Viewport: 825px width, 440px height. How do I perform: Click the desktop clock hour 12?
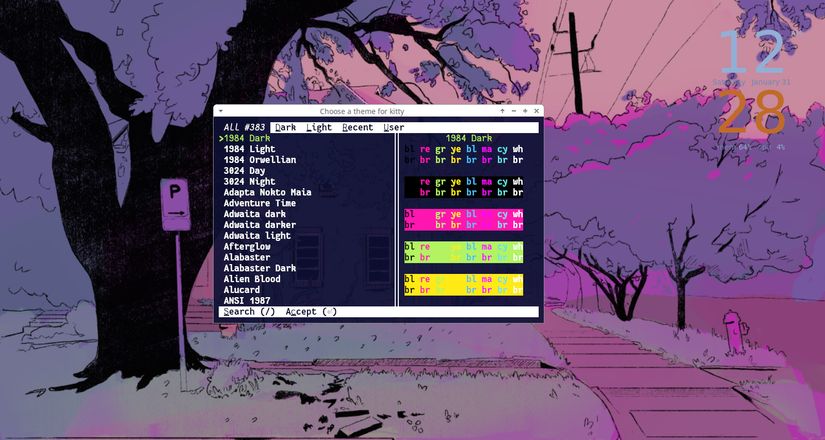[752, 53]
